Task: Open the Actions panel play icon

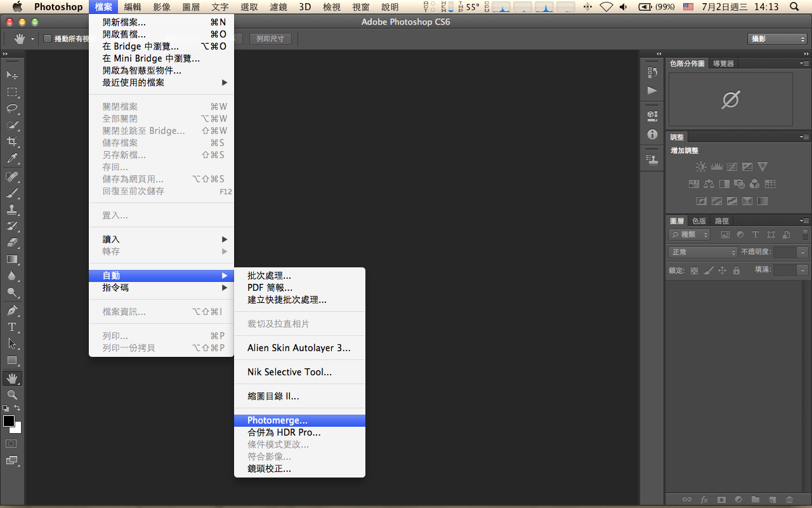Action: tap(652, 90)
